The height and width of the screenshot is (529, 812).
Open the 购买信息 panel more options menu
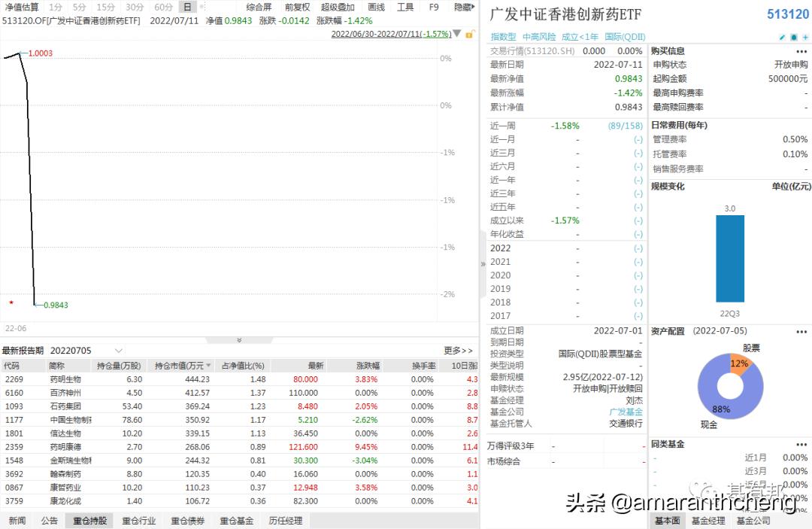tap(800, 50)
